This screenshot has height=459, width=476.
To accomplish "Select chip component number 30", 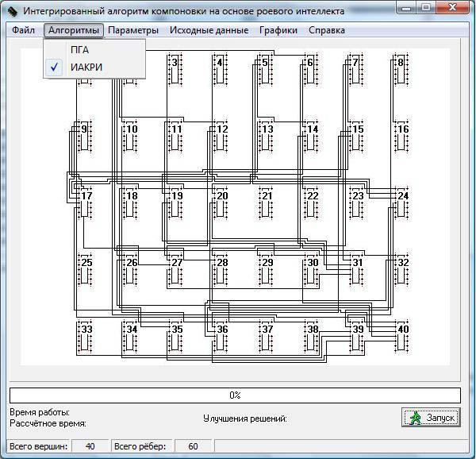I will coord(311,270).
